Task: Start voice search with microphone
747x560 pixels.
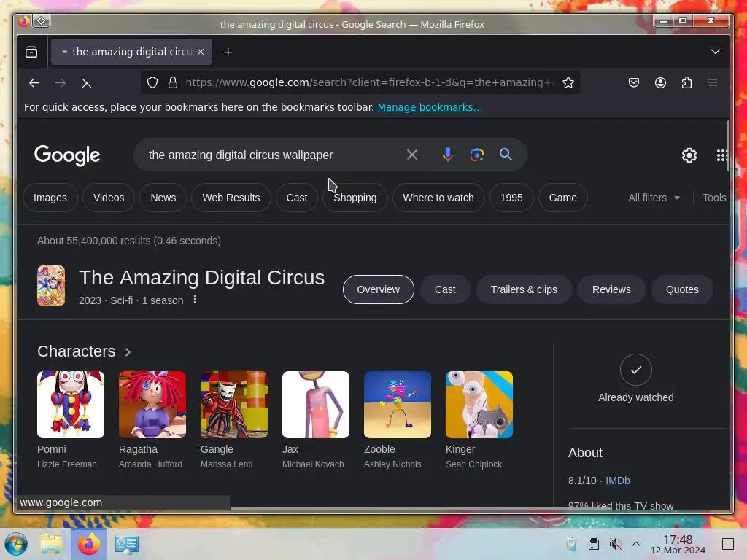Action: click(447, 155)
